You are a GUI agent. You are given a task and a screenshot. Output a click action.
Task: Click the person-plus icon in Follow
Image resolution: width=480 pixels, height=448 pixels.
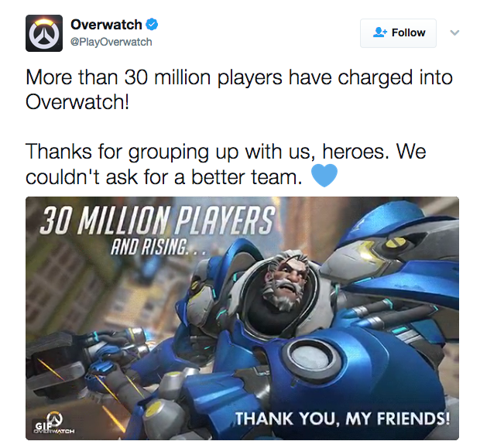click(x=380, y=32)
